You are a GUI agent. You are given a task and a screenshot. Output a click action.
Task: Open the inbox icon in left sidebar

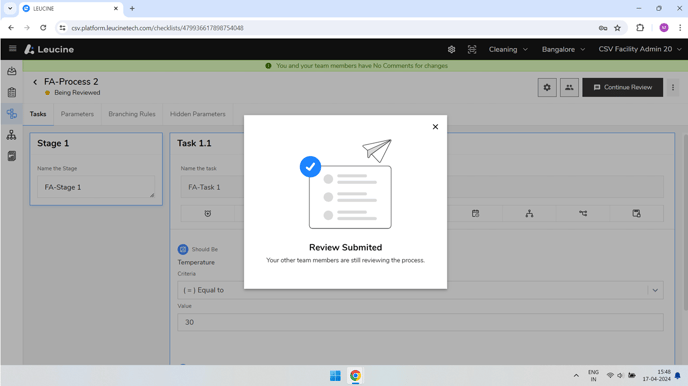(x=12, y=71)
